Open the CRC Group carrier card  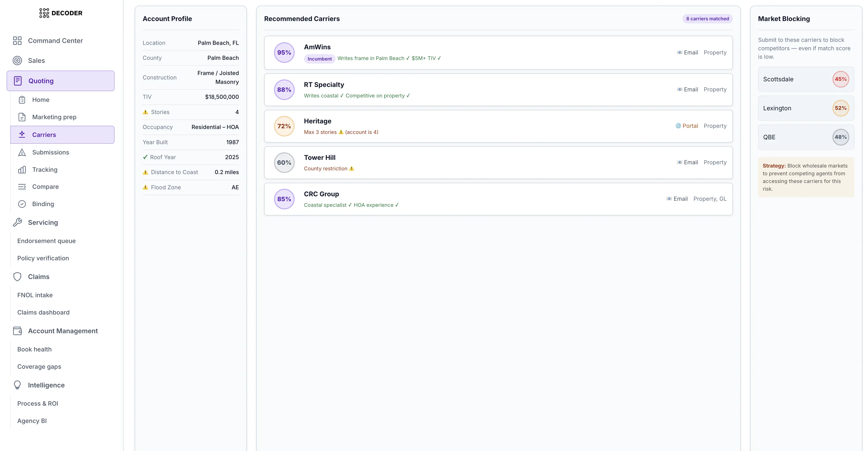pyautogui.click(x=498, y=199)
